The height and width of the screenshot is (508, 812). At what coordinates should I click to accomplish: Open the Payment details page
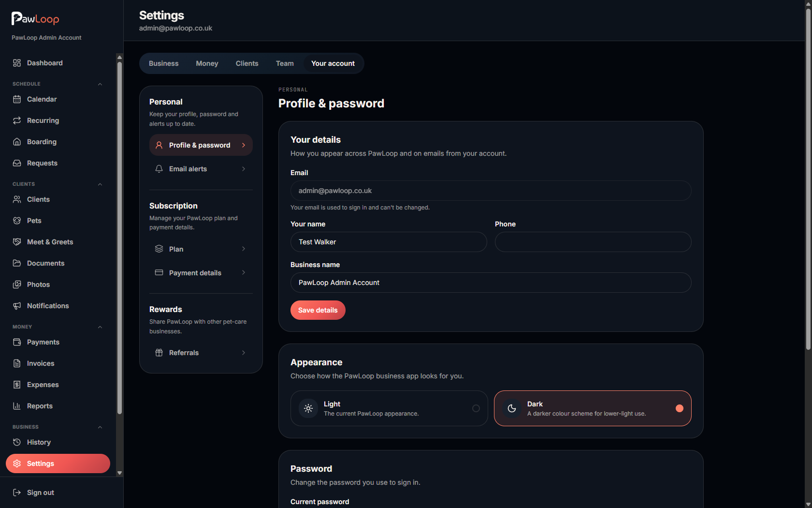point(201,272)
